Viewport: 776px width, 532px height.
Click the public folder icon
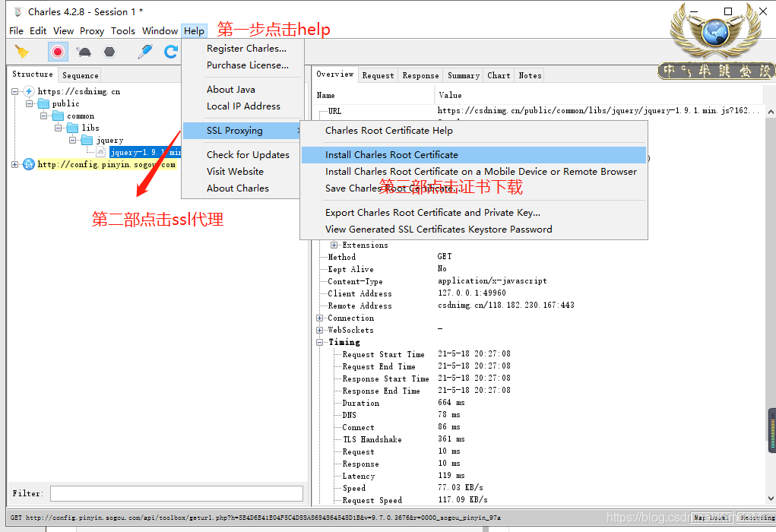point(43,103)
